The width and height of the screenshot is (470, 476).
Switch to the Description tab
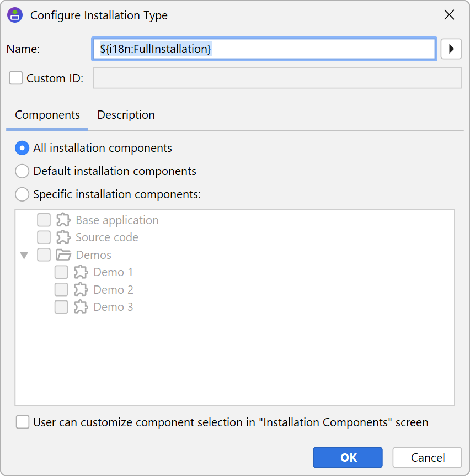[x=126, y=115]
